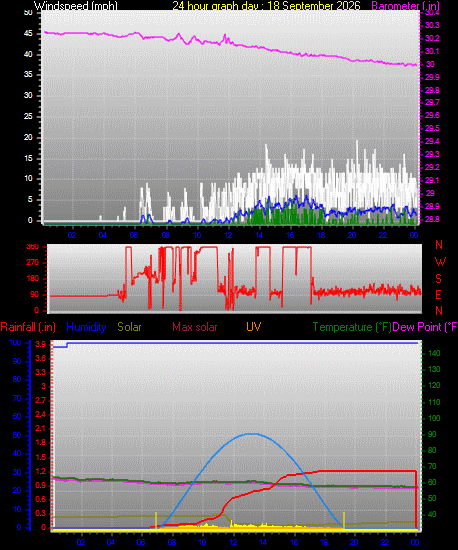458x550 pixels.
Task: Click the W compass letter
Action: [440, 262]
